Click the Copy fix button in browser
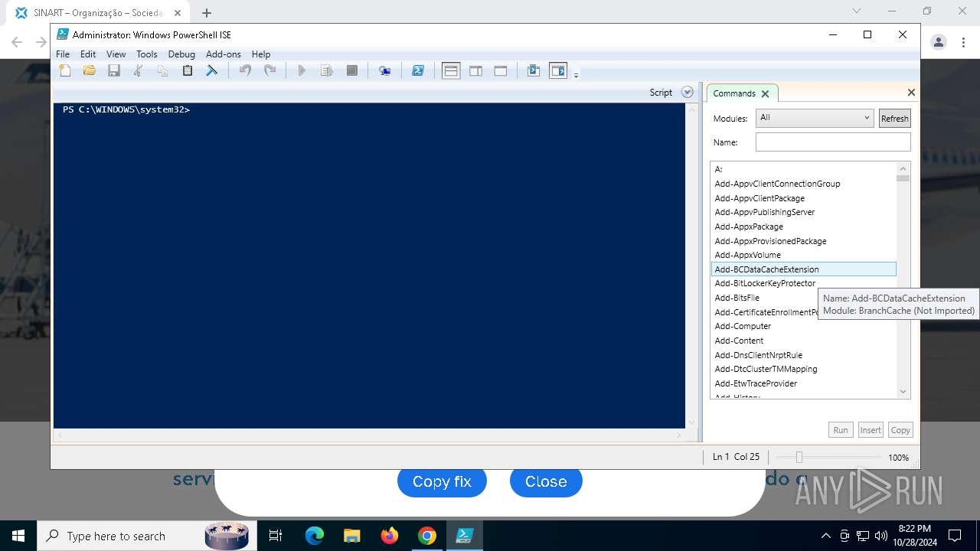The height and width of the screenshot is (551, 980). pos(442,481)
